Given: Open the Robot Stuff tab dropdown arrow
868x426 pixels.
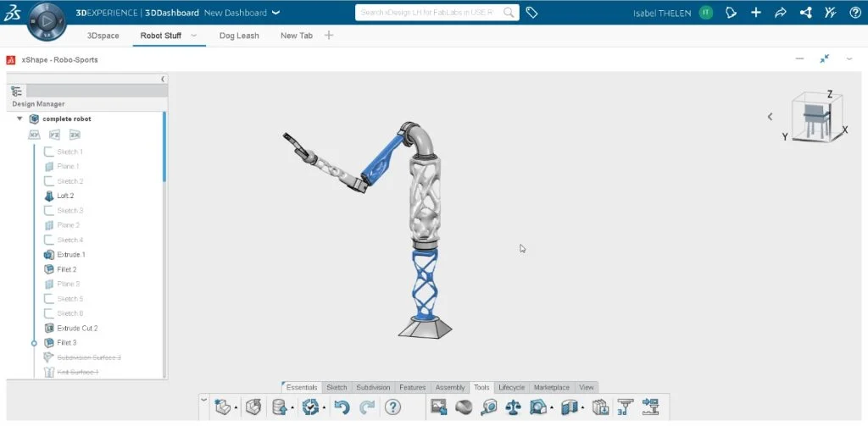Looking at the screenshot, I should [x=194, y=36].
